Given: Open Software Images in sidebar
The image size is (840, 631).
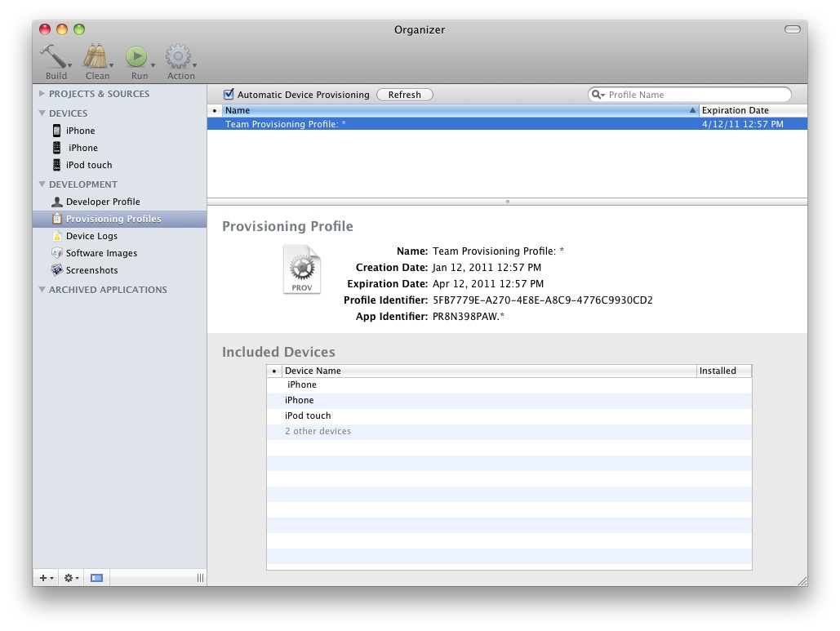Looking at the screenshot, I should point(119,253).
